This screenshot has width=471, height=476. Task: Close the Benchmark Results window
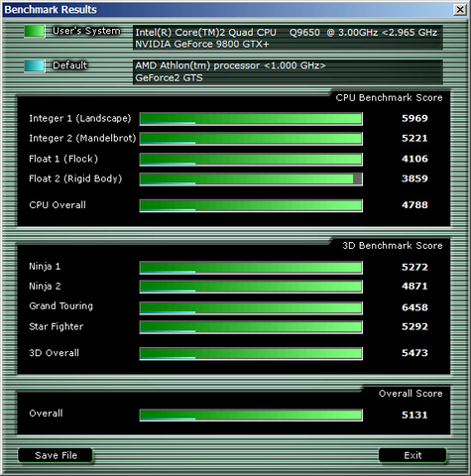460,10
